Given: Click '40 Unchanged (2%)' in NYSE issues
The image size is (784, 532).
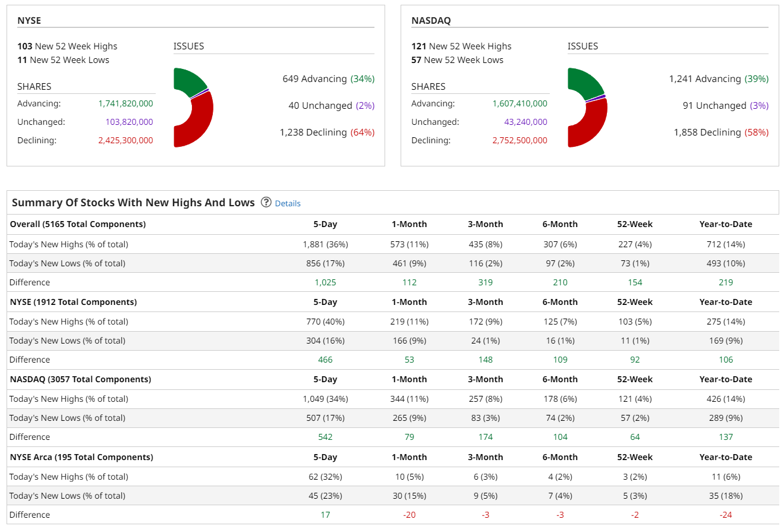Looking at the screenshot, I should coord(332,106).
